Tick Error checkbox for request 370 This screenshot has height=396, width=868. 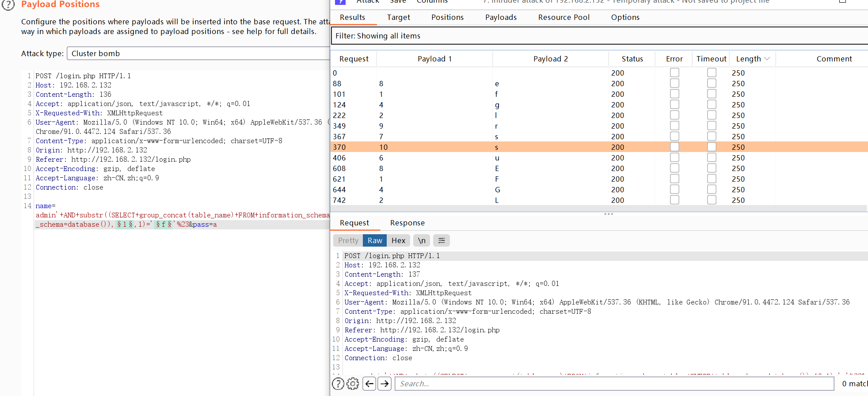tap(674, 147)
